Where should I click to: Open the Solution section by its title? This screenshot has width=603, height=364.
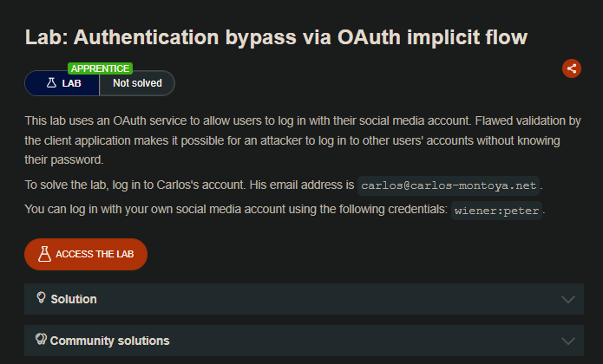[x=74, y=299]
